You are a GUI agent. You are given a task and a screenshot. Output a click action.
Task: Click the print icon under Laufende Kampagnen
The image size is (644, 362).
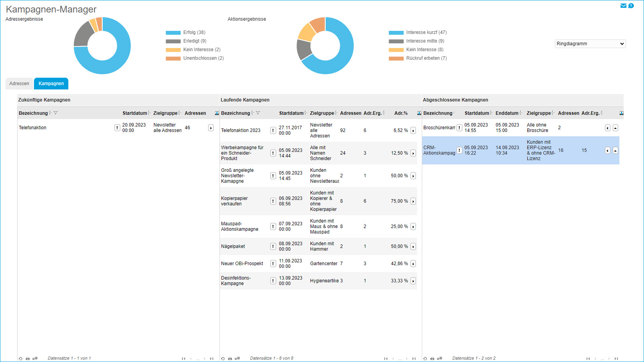point(230,358)
